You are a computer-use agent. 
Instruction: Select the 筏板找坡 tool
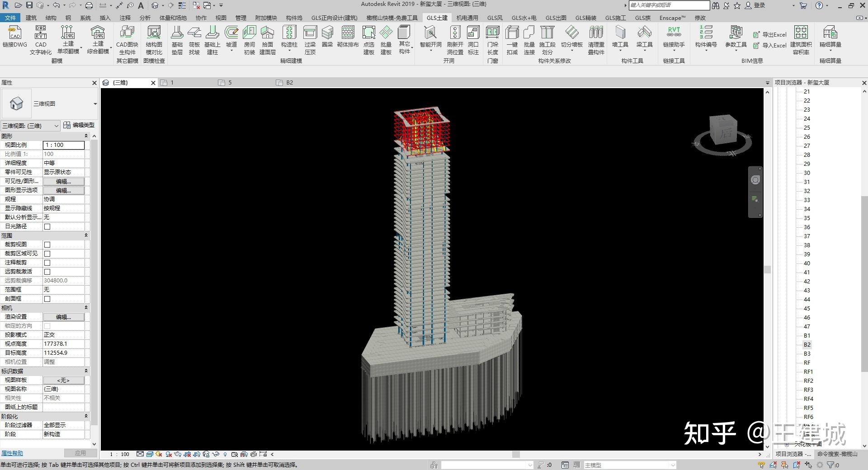194,40
